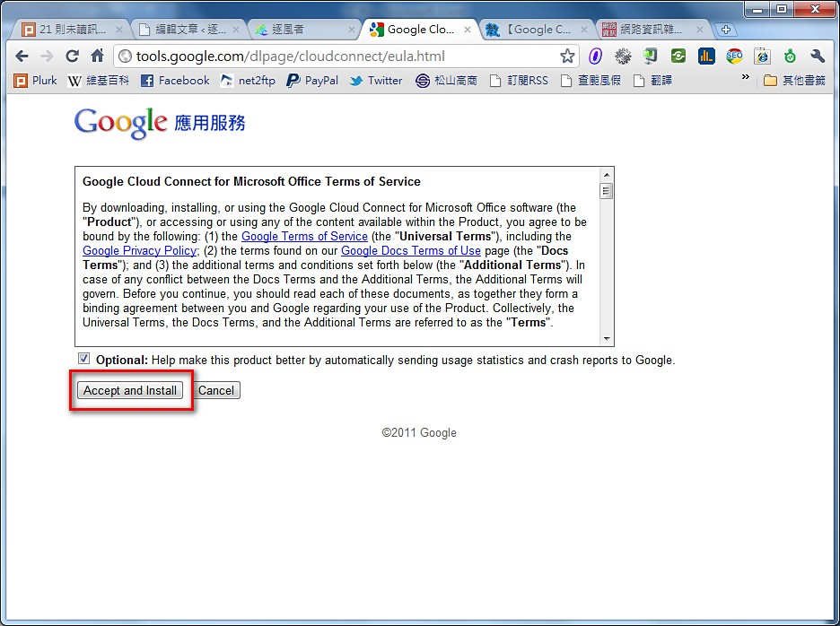Open the Plurk bookmark
The height and width of the screenshot is (626, 840).
[35, 81]
